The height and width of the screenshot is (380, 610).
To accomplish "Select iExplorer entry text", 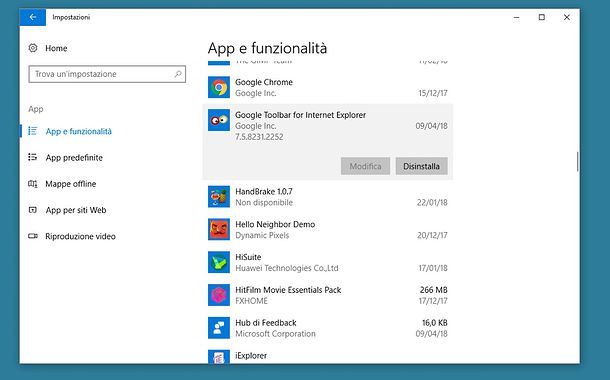I will [251, 355].
